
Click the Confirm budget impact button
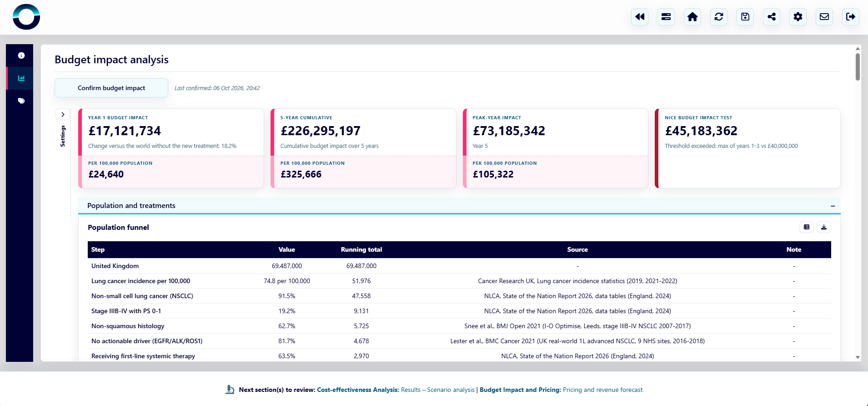coord(111,88)
